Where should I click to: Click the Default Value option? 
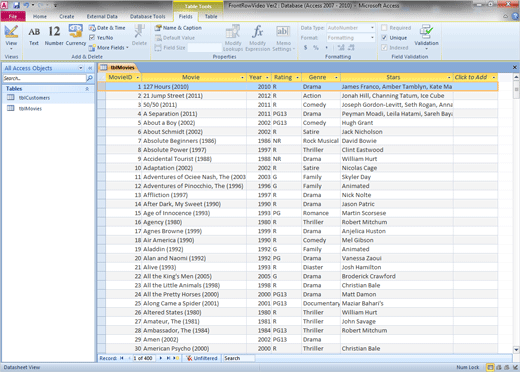point(175,38)
